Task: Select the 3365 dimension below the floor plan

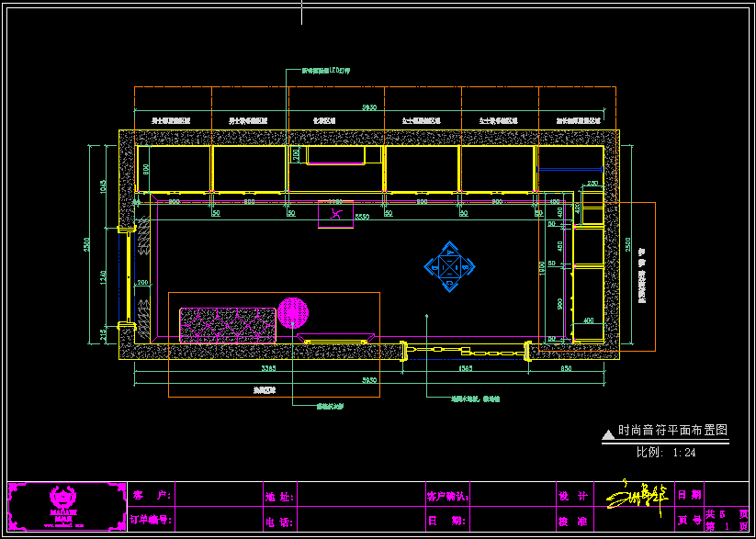Action: (x=268, y=368)
